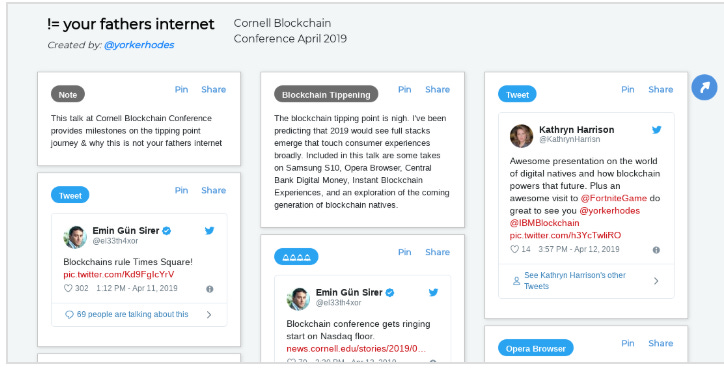The width and height of the screenshot is (724, 370).
Task: Open info icon on Times Square tweet
Action: [210, 289]
